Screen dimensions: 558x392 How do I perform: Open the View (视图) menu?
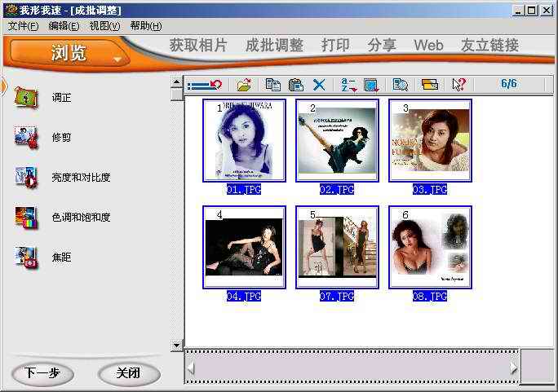tap(104, 26)
